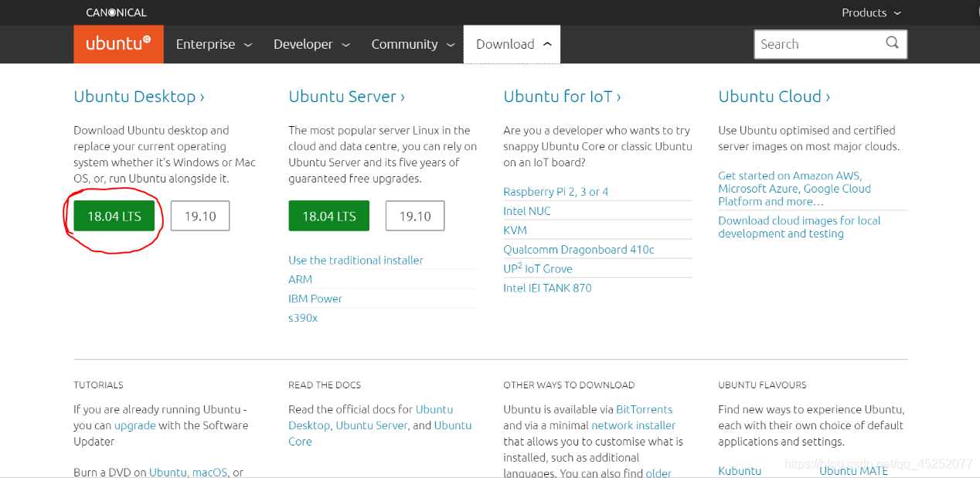The height and width of the screenshot is (478, 980).
Task: Open the Enterprise menu
Action: point(214,44)
